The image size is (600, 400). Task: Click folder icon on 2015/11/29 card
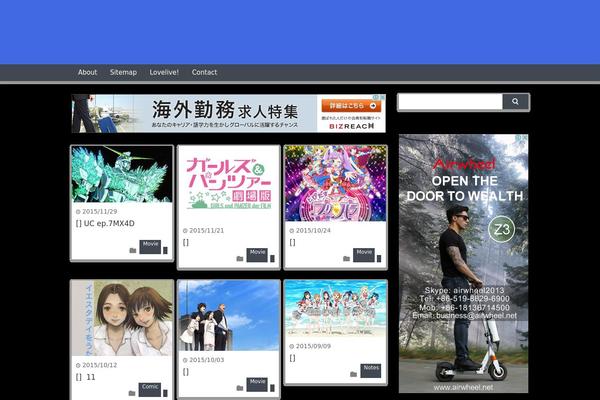click(x=133, y=250)
